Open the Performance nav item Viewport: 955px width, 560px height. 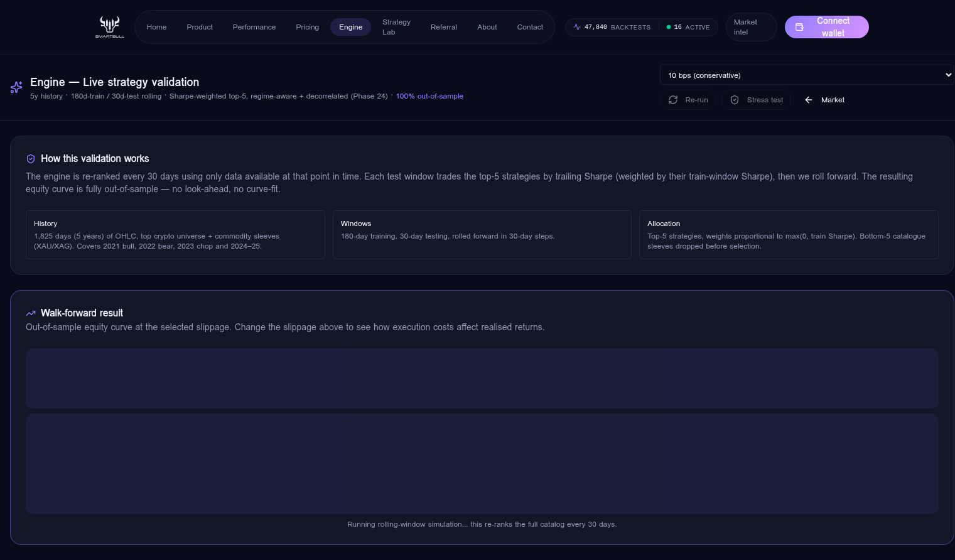pyautogui.click(x=254, y=27)
